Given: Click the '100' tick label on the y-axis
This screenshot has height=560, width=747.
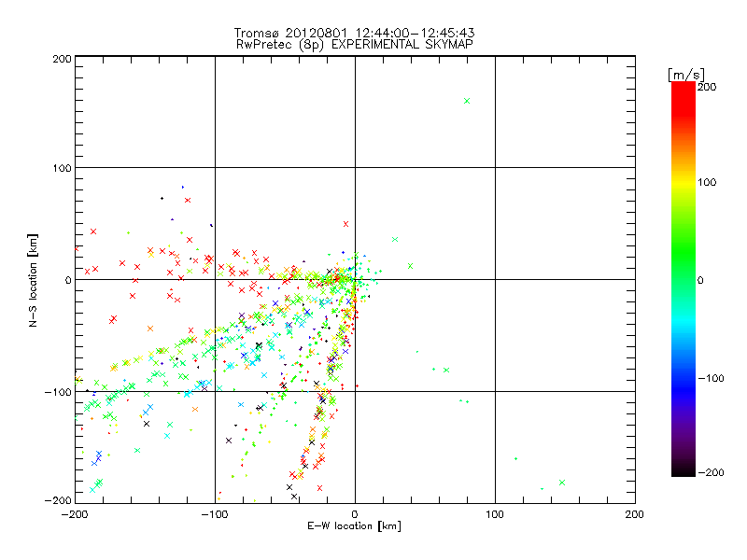Looking at the screenshot, I should point(61,168).
